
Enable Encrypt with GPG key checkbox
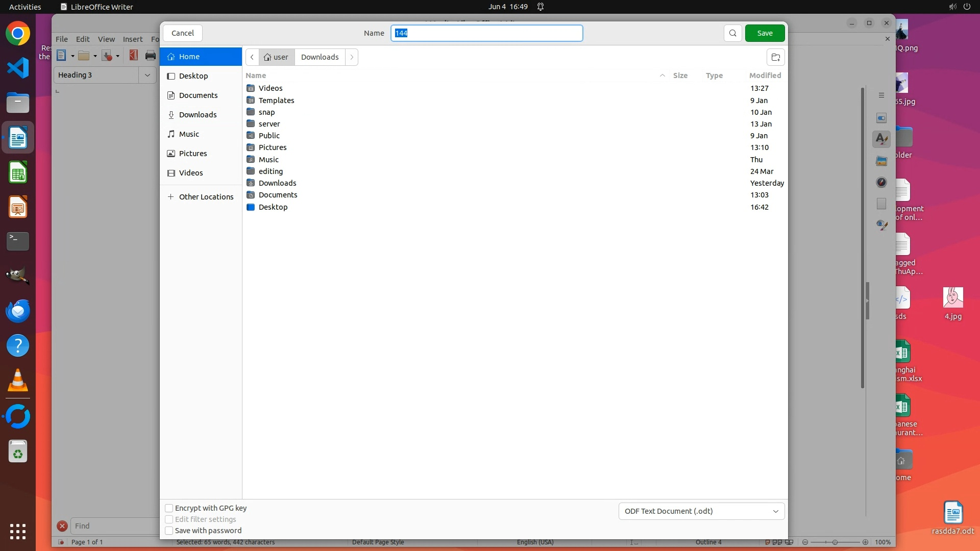169,508
